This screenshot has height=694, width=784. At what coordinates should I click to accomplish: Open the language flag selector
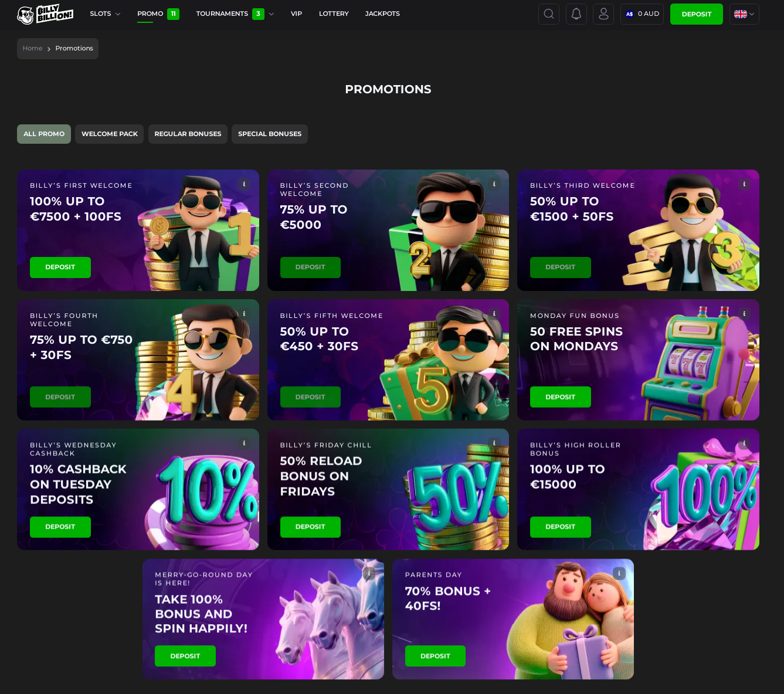point(744,14)
